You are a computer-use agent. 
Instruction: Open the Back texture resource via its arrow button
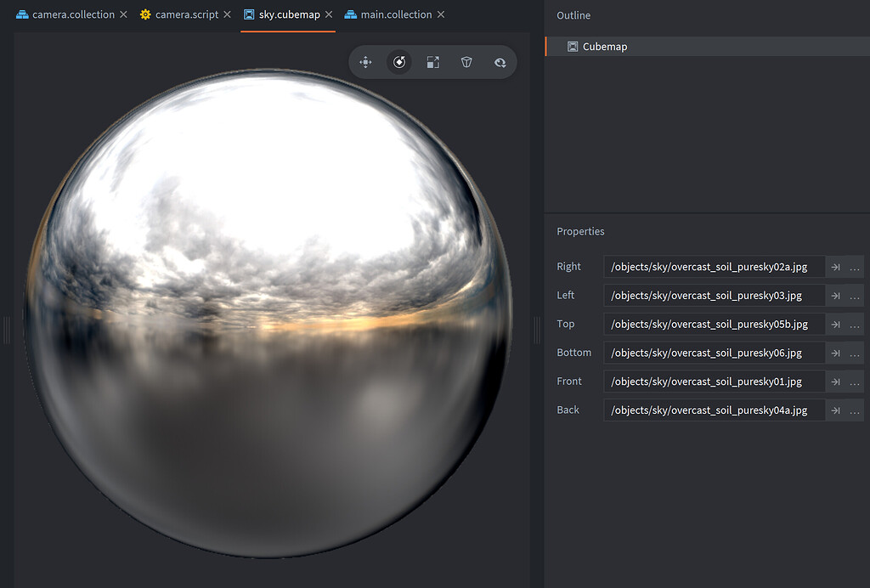point(835,410)
